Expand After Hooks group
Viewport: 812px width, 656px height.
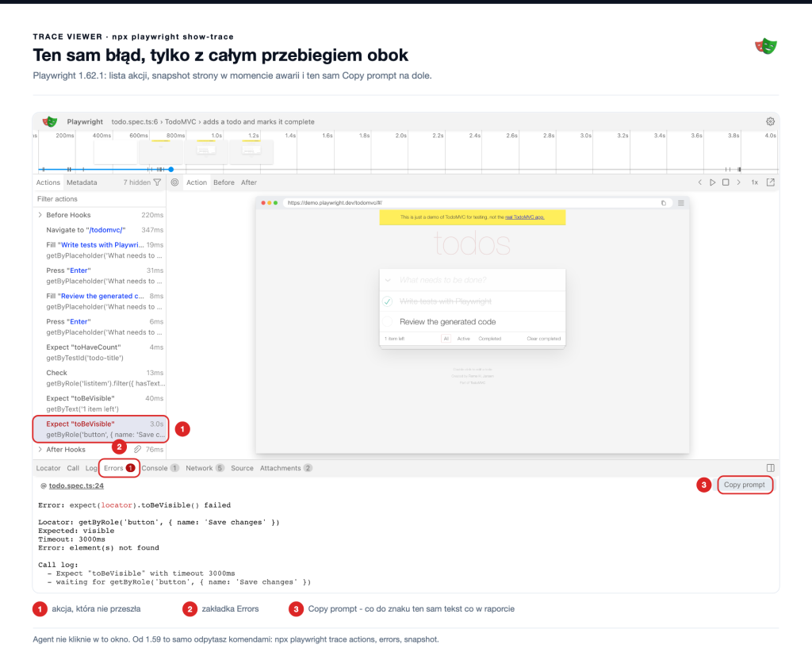pyautogui.click(x=40, y=449)
